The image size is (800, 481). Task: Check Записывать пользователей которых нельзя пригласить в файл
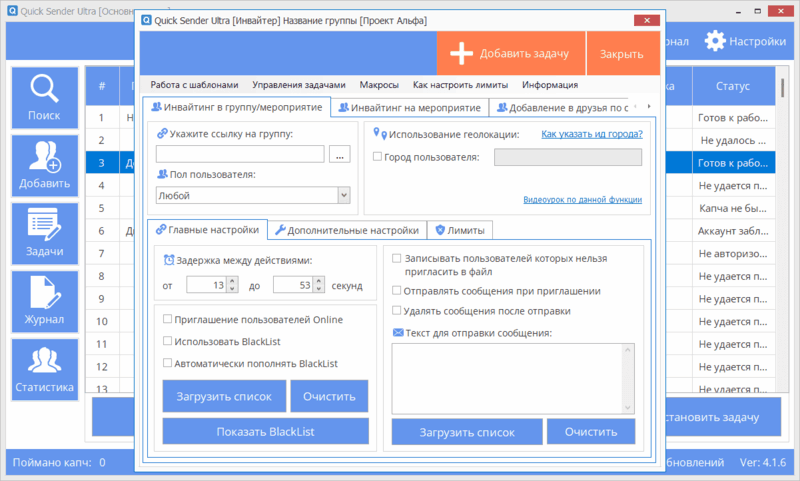click(396, 258)
